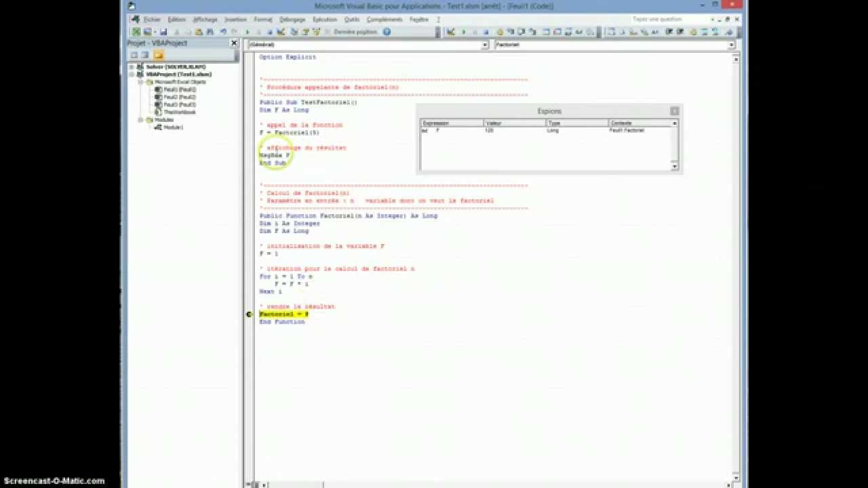Click the Valeur column header in Espions
Screen dimensions: 868x488
coord(515,123)
